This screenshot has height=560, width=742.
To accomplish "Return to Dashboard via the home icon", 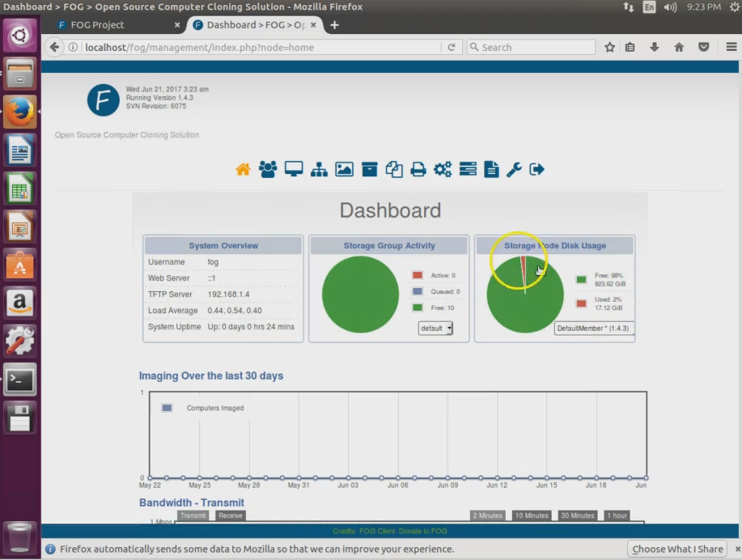I will pos(243,169).
